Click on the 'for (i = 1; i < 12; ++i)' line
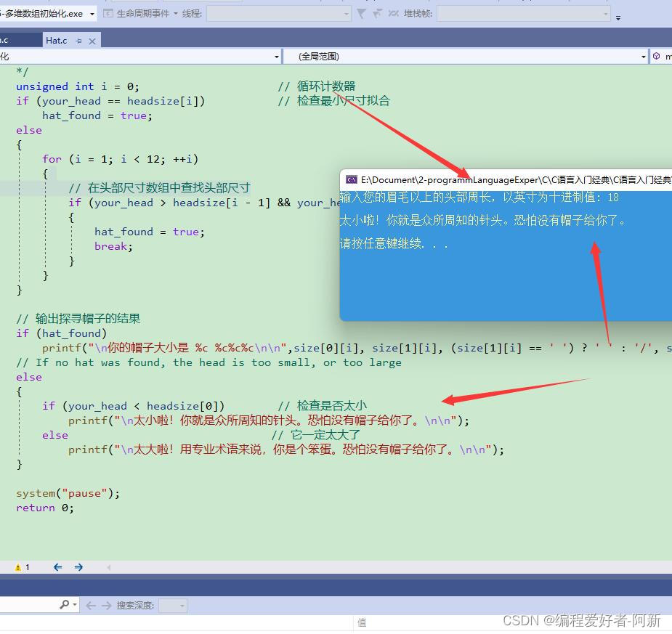The height and width of the screenshot is (634, 672). pyautogui.click(x=120, y=159)
